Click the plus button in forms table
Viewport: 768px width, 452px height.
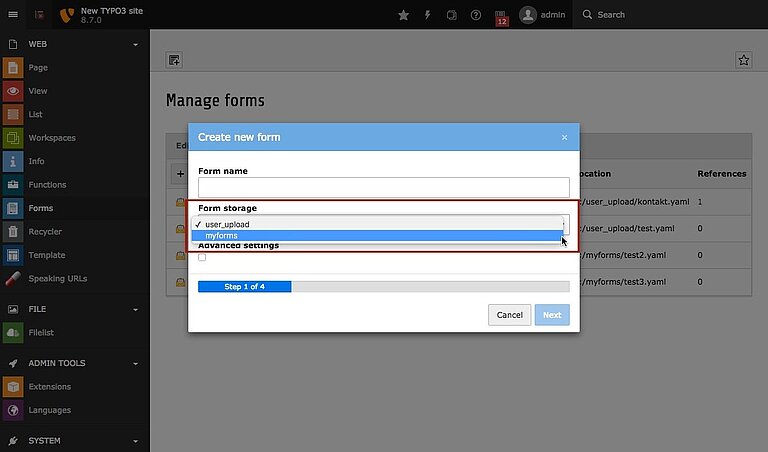point(180,174)
